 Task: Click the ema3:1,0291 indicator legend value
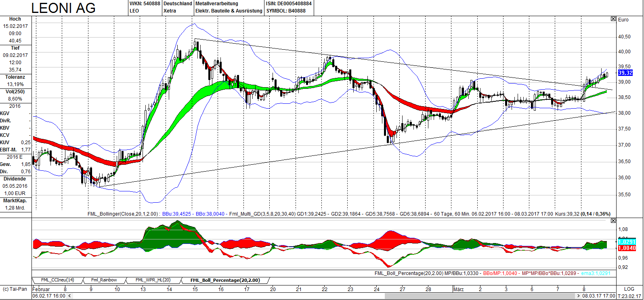(596, 273)
